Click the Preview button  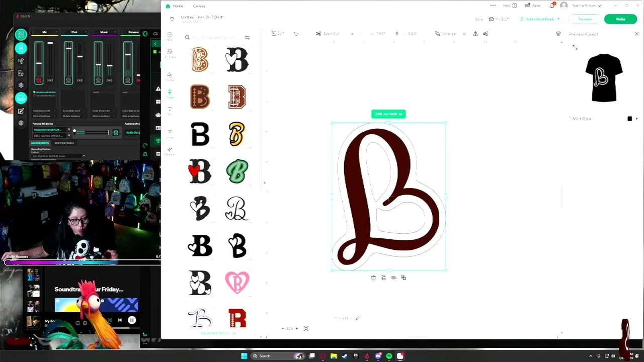click(x=585, y=19)
